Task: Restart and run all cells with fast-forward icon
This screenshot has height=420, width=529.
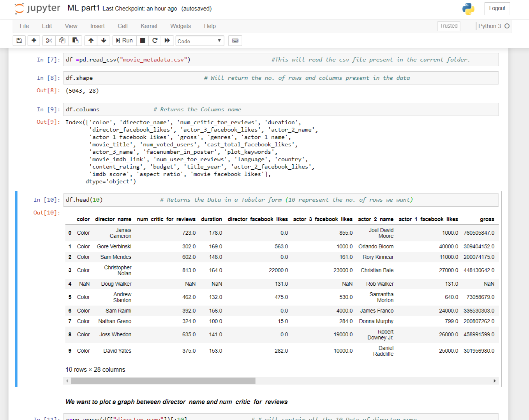Action: click(x=167, y=40)
